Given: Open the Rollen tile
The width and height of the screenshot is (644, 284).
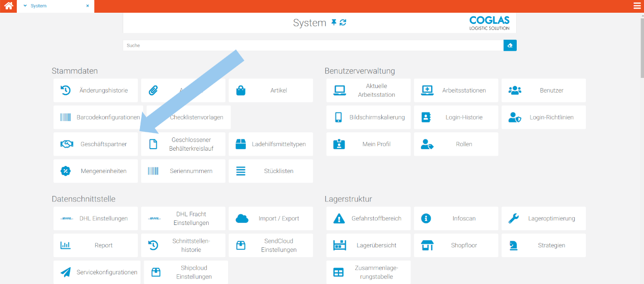Looking at the screenshot, I should click(x=456, y=144).
